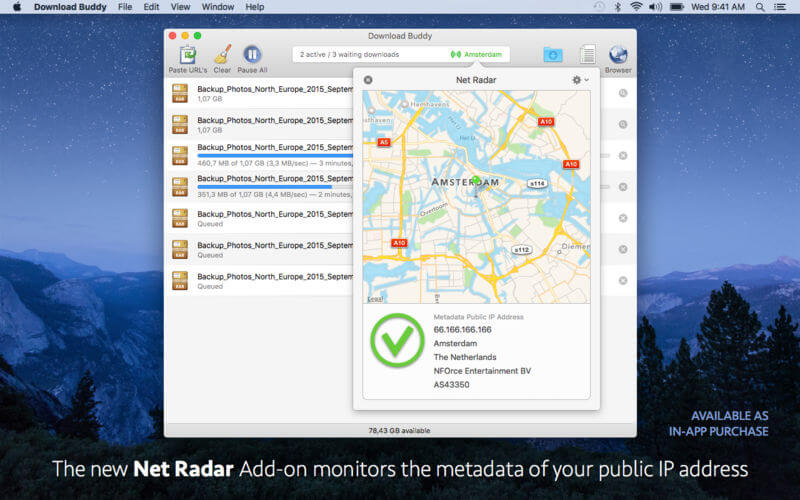Click the archive icon of the 351,3 MB download
This screenshot has width=800, height=500.
coord(180,187)
